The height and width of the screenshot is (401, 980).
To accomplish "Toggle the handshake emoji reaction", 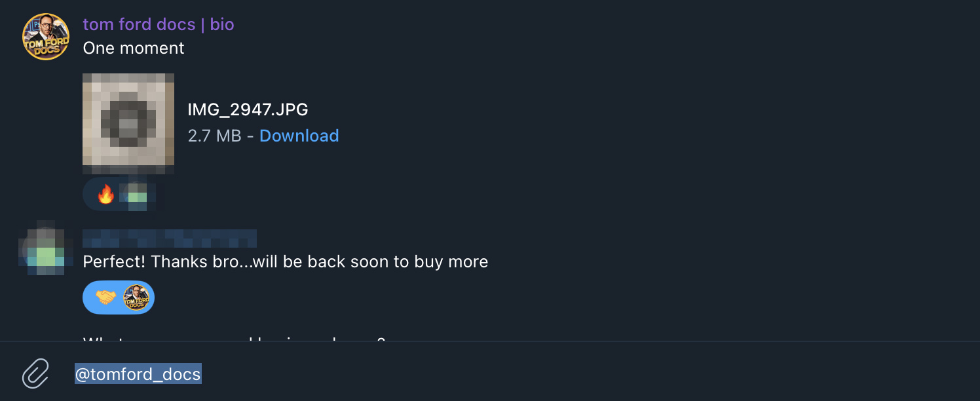I will pos(105,297).
